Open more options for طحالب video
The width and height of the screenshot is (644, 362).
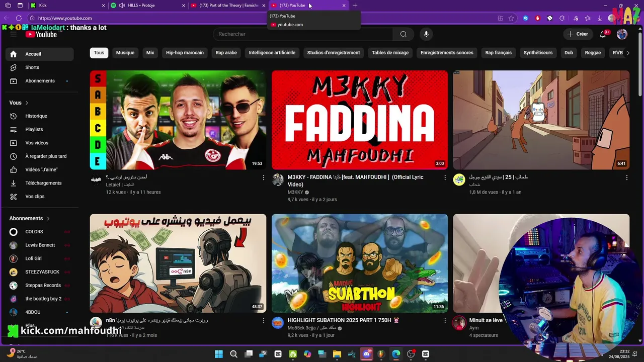(x=626, y=177)
